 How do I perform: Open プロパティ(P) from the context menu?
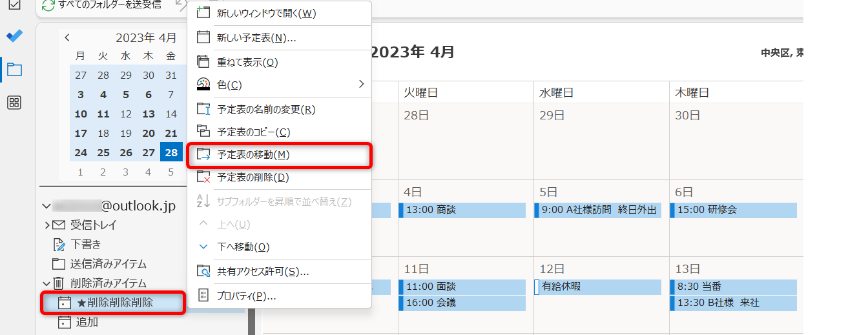247,296
